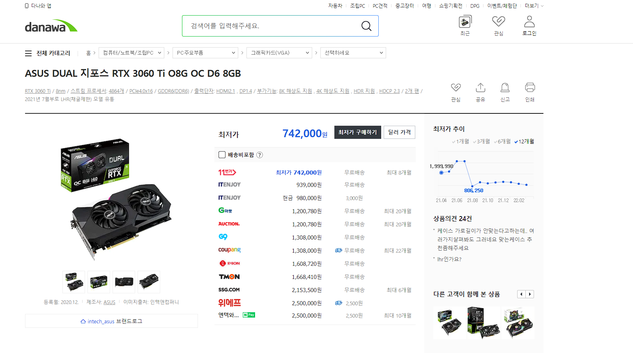Click the 1,999,990 point on price chart
Image resolution: width=633 pixels, height=364 pixels.
coord(442,173)
